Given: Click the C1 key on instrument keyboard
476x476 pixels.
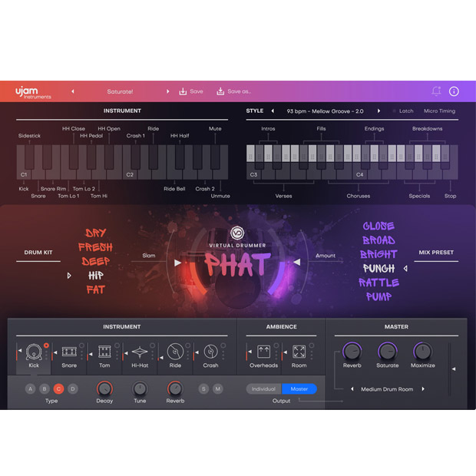Looking at the screenshot, I should pyautogui.click(x=24, y=174).
